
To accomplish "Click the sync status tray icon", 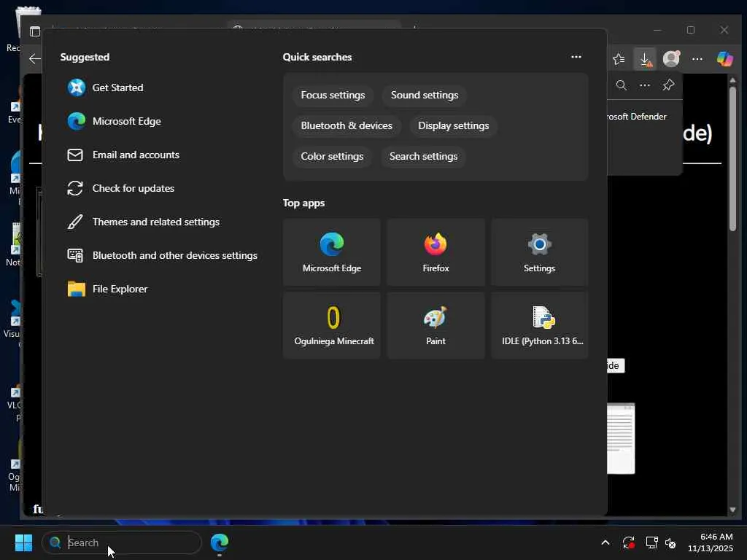I will (628, 542).
